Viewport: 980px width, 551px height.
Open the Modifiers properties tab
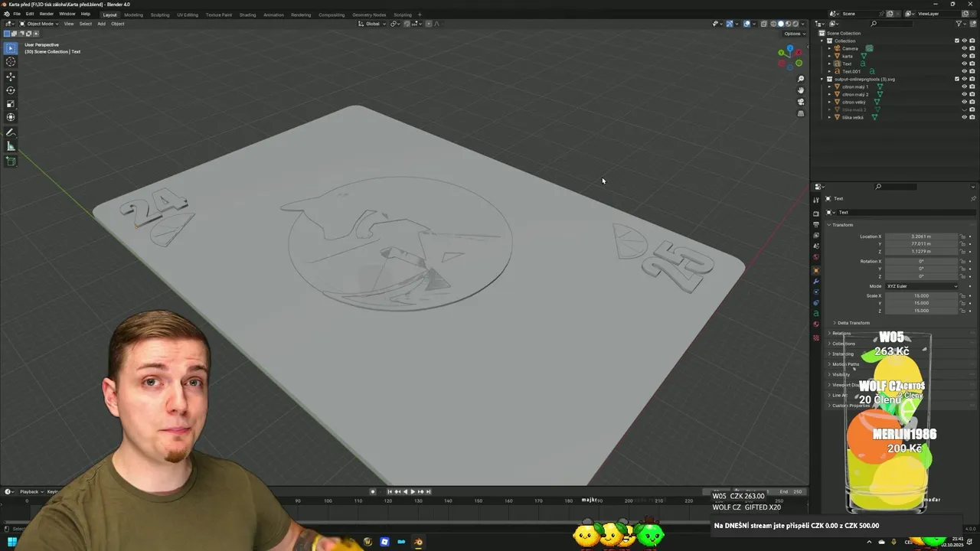pos(816,281)
